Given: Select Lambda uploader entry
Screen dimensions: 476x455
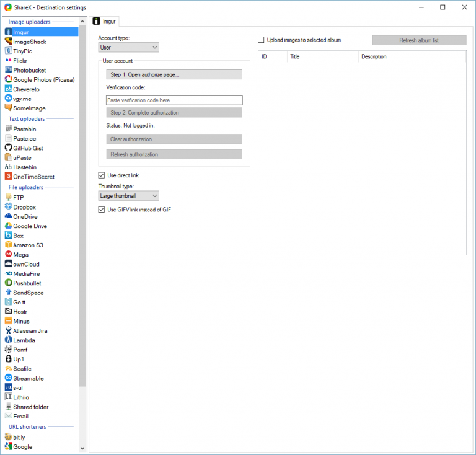Looking at the screenshot, I should (x=20, y=340).
